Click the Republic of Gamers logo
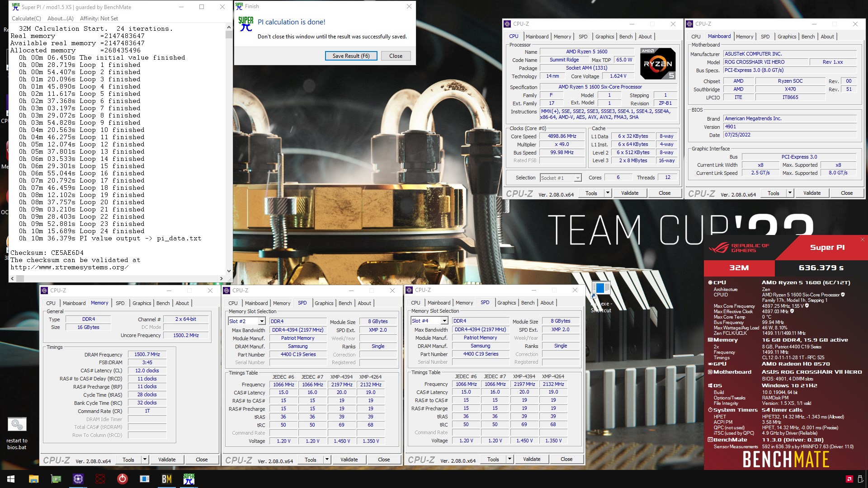 coord(739,248)
